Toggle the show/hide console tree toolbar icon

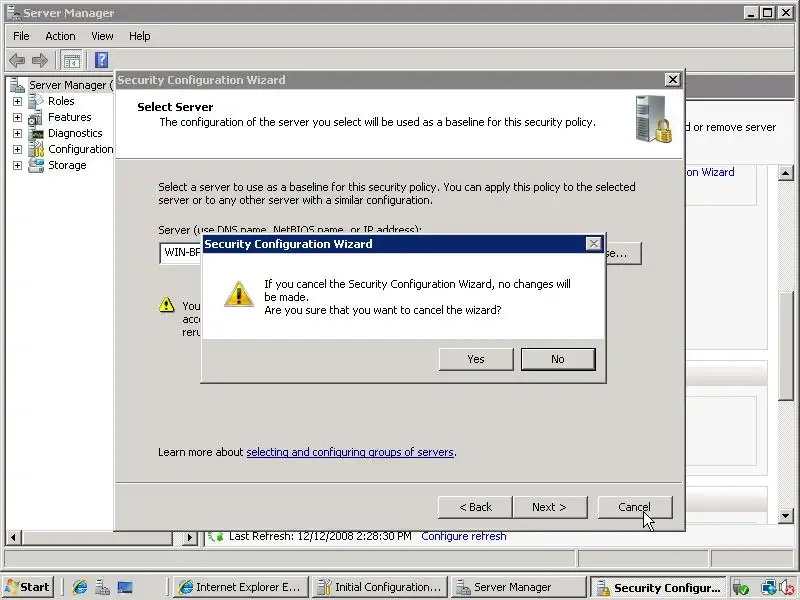coord(71,60)
